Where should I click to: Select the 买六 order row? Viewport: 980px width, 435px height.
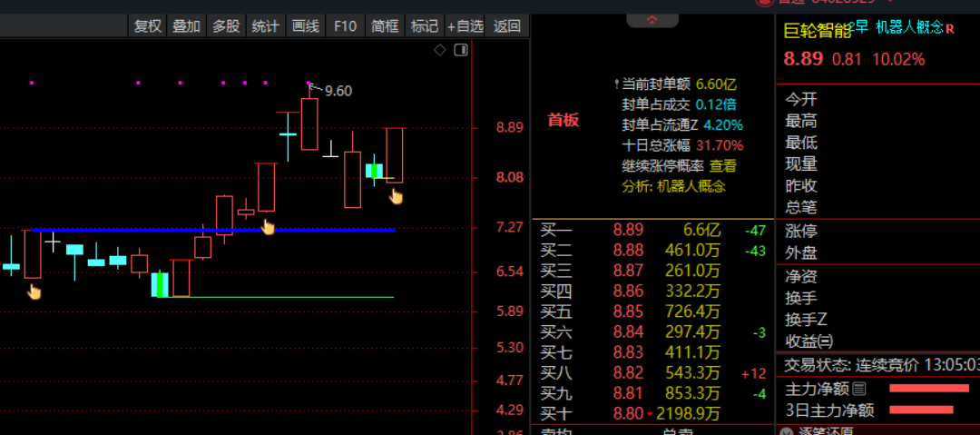point(652,331)
